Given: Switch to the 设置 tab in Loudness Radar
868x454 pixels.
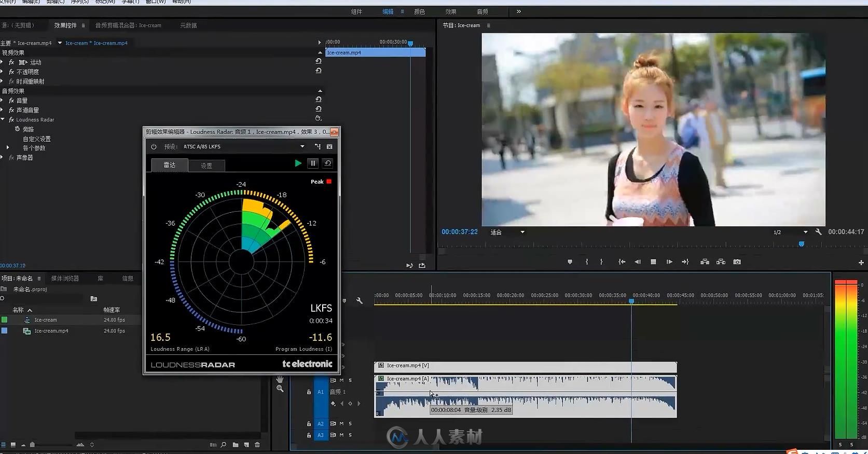Looking at the screenshot, I should pyautogui.click(x=206, y=166).
